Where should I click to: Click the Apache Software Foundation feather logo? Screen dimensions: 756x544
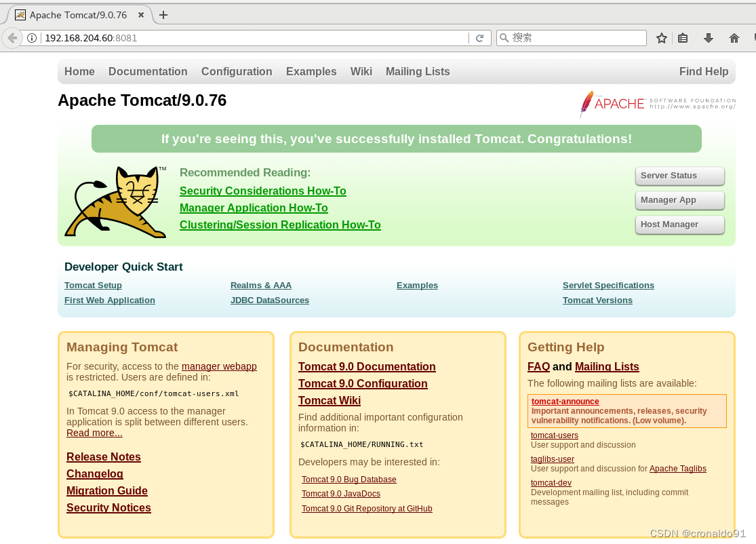click(658, 103)
